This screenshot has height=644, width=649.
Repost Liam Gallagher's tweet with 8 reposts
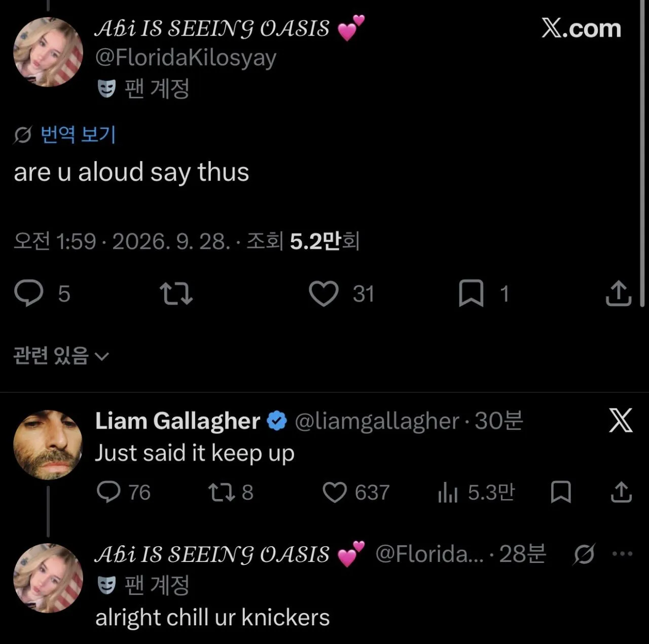(222, 492)
